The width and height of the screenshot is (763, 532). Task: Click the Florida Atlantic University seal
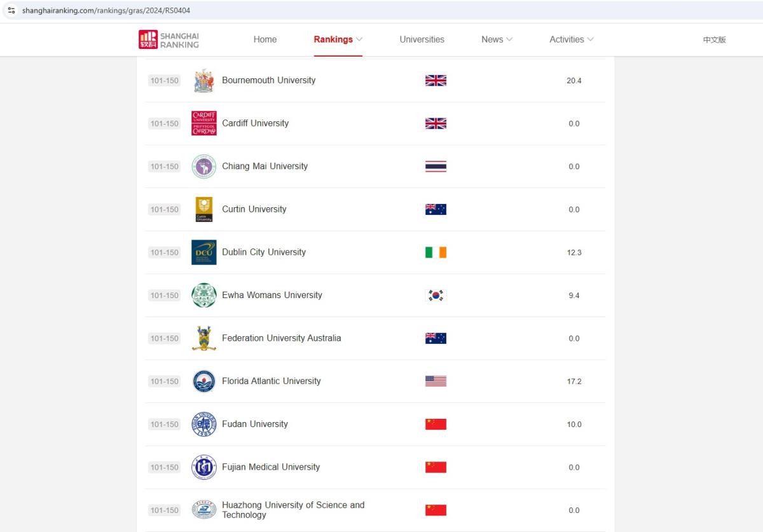(x=203, y=381)
